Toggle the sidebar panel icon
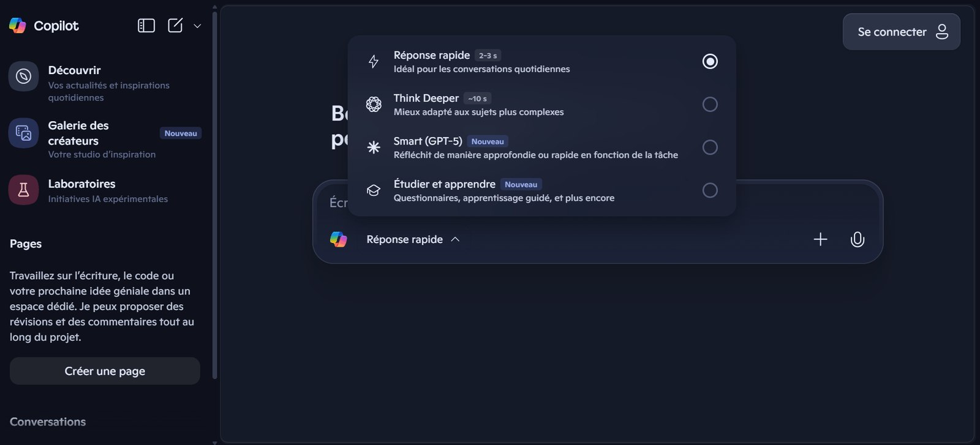Viewport: 980px width, 445px height. click(146, 26)
